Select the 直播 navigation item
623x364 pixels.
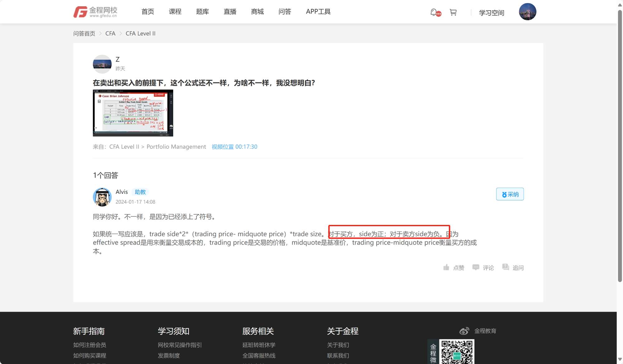[230, 12]
